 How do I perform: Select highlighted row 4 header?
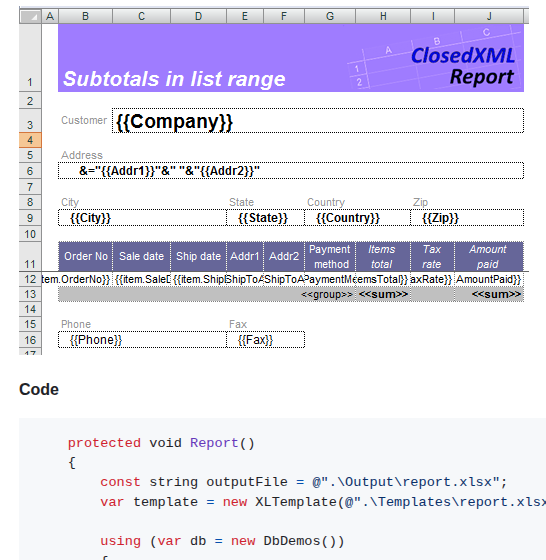30,140
